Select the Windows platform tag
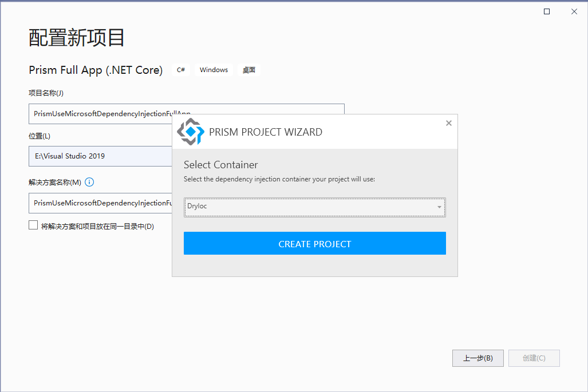Viewport: 588px width, 392px height. (213, 69)
